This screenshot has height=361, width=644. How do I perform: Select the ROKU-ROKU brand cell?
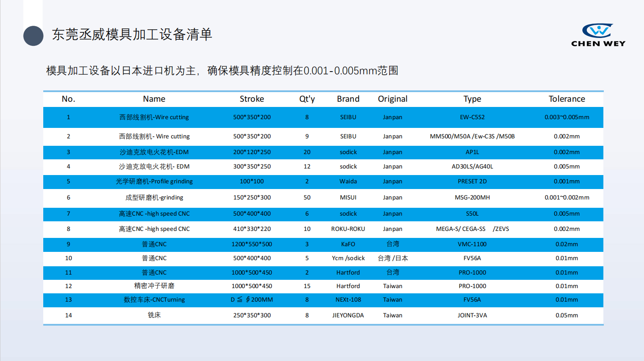pyautogui.click(x=348, y=229)
